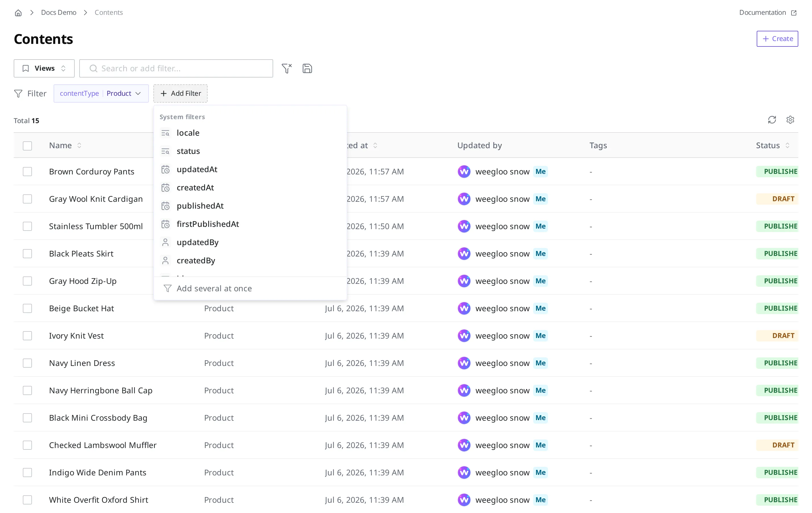Screen dimensions: 812x513
Task: Tick checkbox for Beige Bucket Hat
Action: 27,308
